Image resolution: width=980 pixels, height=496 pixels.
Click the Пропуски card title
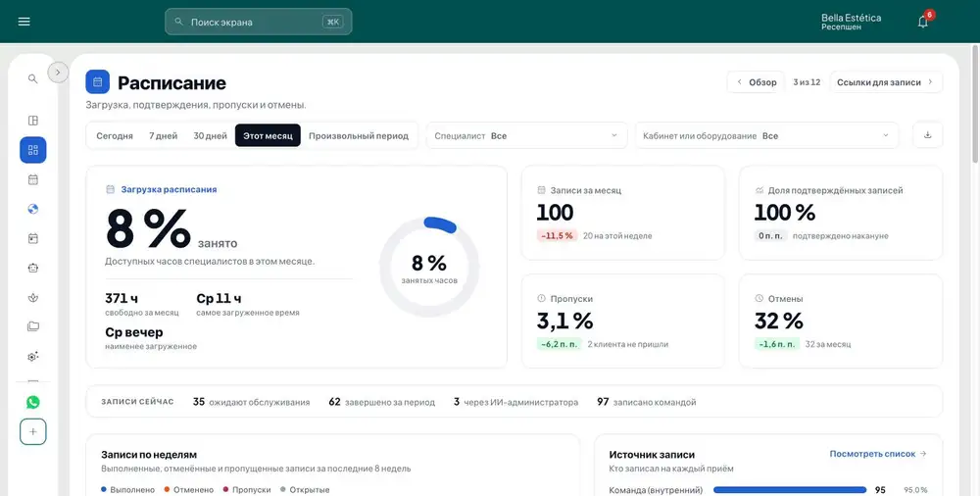click(571, 299)
